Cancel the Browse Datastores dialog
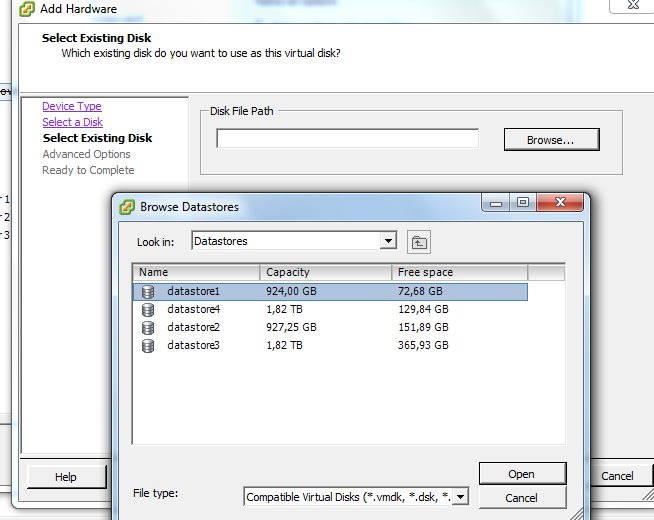The image size is (654, 520). 522,497
